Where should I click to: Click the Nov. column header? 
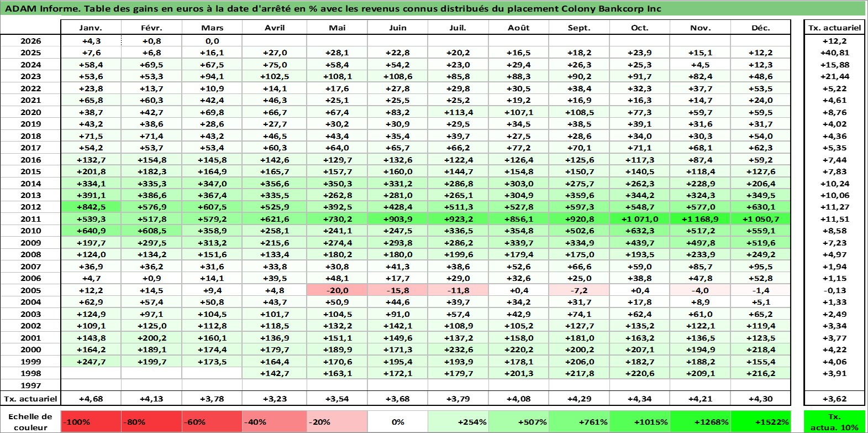[700, 28]
